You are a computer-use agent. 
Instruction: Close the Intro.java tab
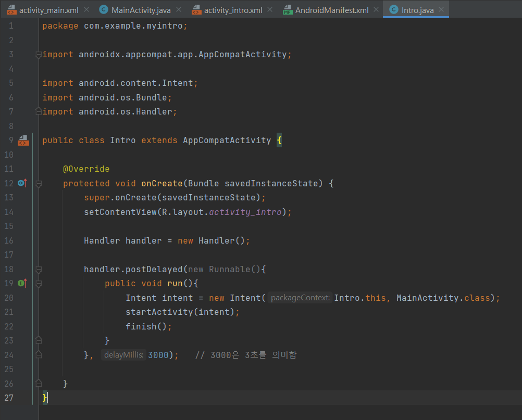441,10
